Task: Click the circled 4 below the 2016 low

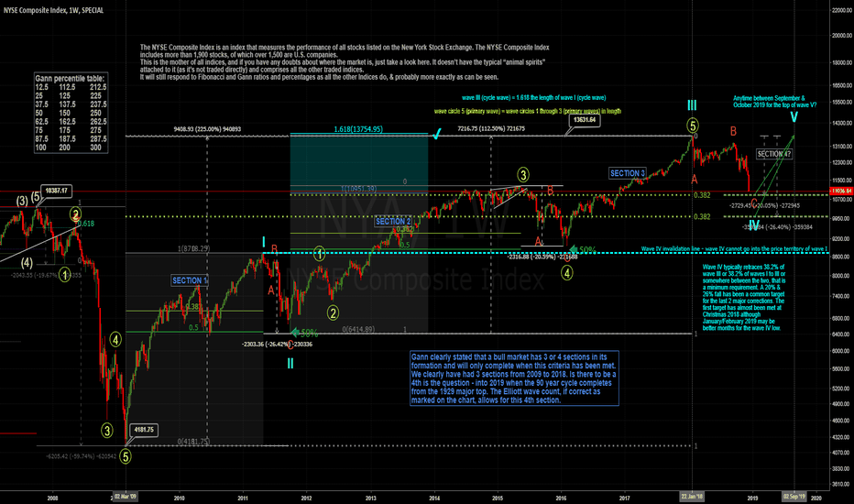Action: 567,272
